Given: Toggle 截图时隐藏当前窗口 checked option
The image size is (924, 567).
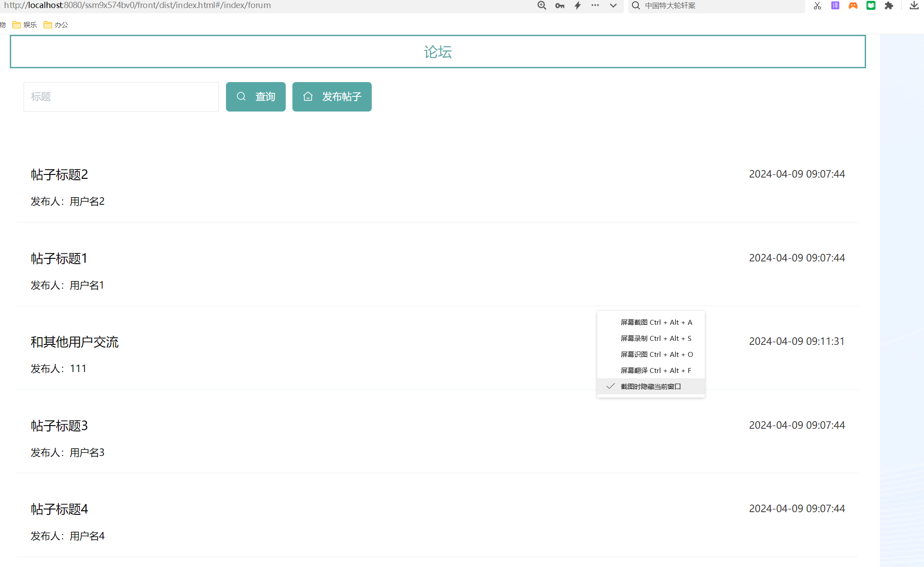Looking at the screenshot, I should pyautogui.click(x=650, y=386).
